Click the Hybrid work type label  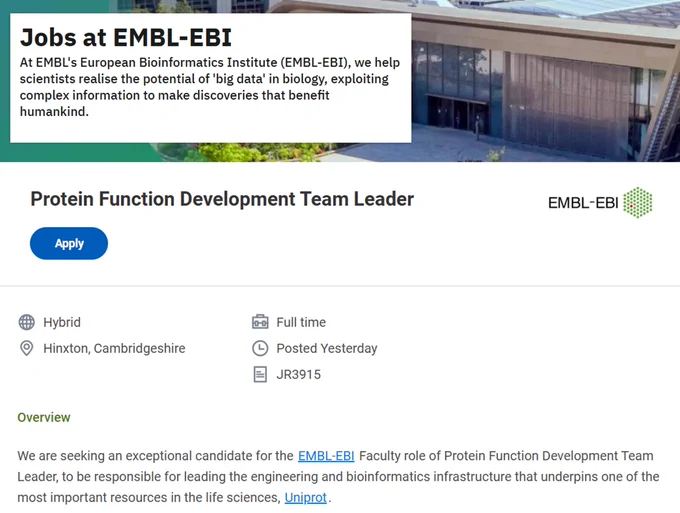62,322
